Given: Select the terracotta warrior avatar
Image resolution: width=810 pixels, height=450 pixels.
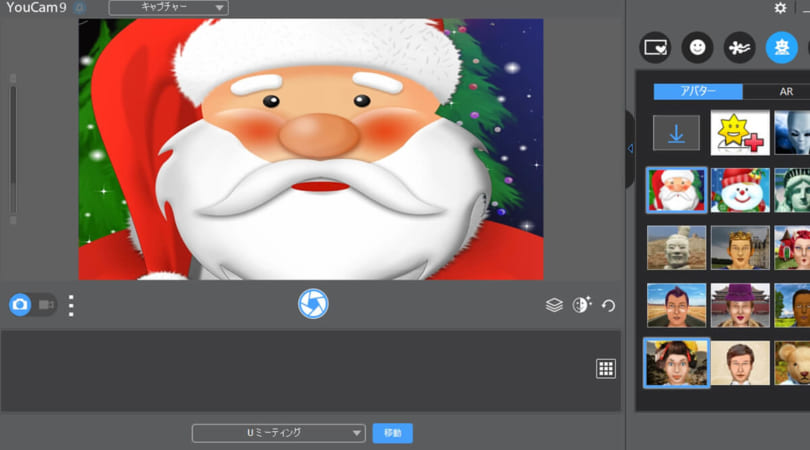Looking at the screenshot, I should [x=676, y=247].
